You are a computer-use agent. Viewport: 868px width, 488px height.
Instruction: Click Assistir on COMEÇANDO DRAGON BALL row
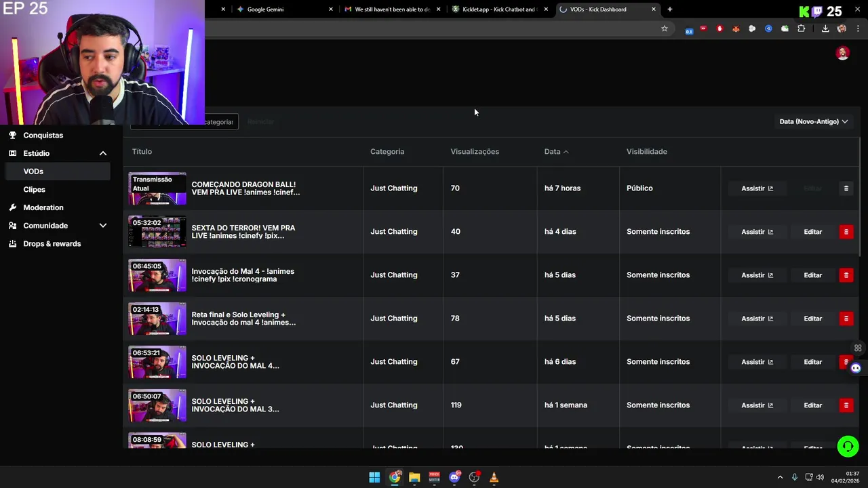point(757,188)
